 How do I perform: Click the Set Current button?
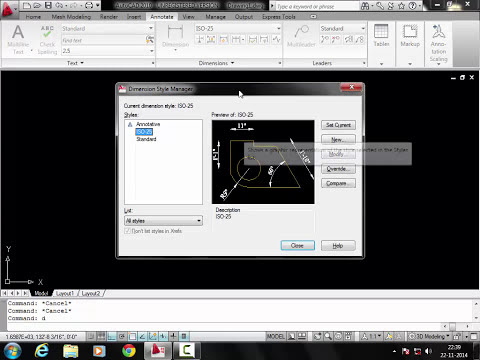(x=338, y=125)
